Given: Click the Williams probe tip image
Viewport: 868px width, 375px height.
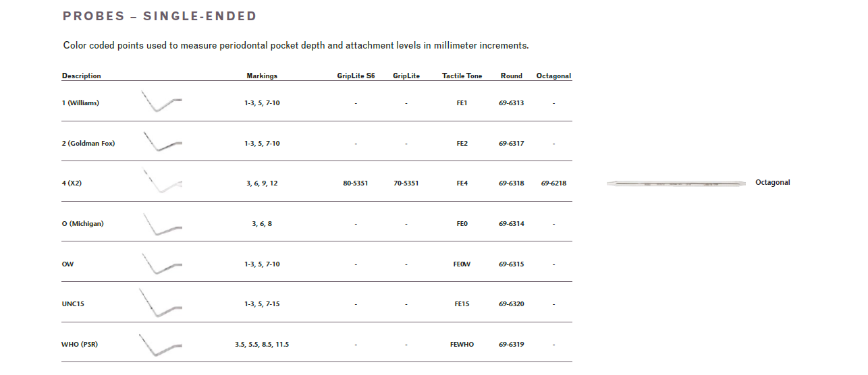Looking at the screenshot, I should (x=161, y=102).
